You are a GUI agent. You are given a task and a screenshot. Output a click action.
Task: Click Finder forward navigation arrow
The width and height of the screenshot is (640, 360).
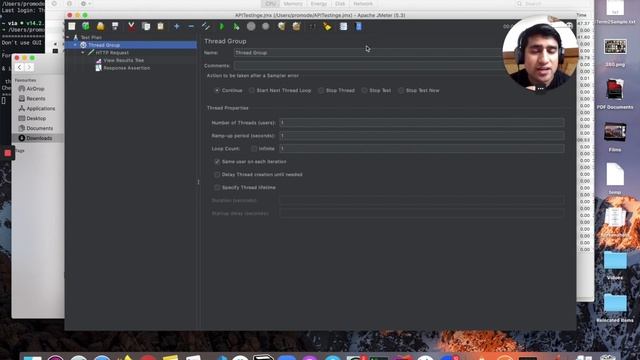coord(29,67)
